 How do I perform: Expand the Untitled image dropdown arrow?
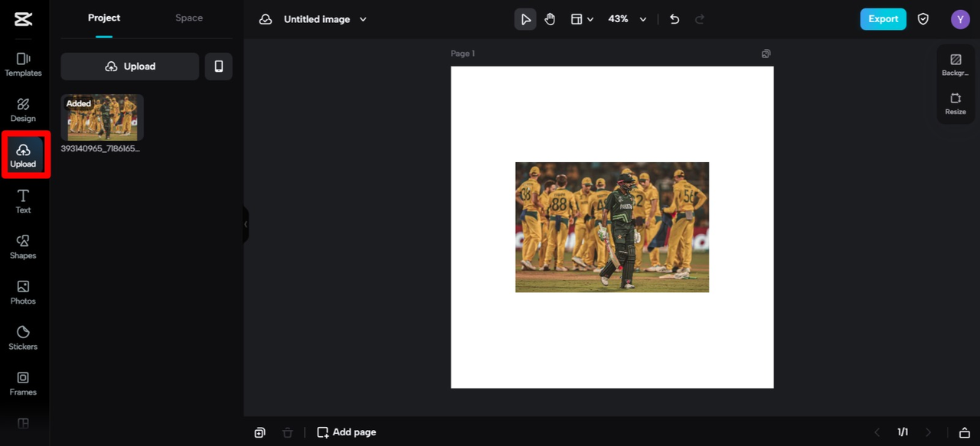pos(363,19)
